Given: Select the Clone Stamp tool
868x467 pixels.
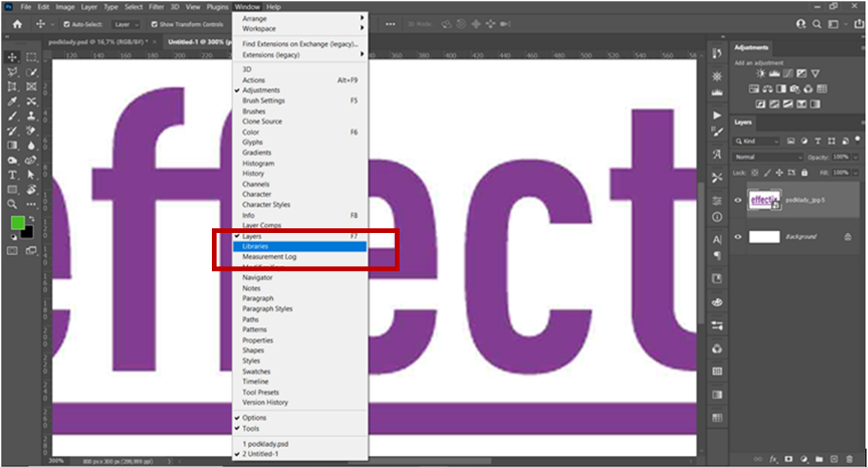Looking at the screenshot, I should pyautogui.click(x=31, y=117).
